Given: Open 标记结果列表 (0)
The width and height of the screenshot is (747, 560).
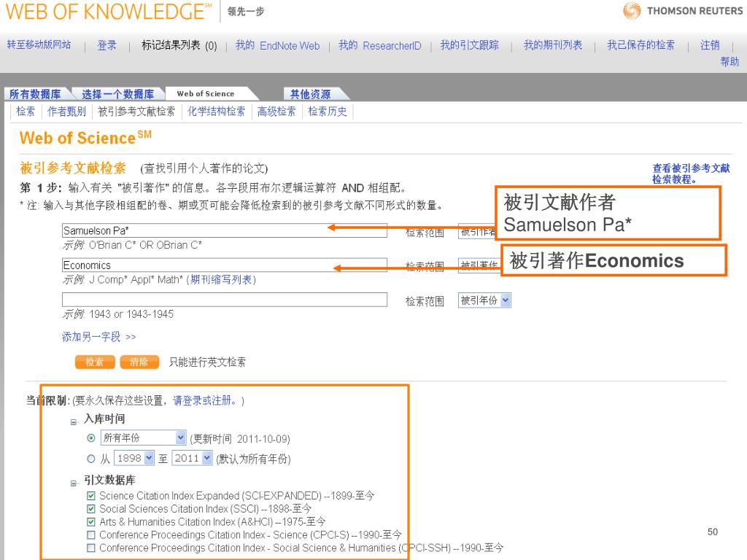Looking at the screenshot, I should tap(179, 45).
